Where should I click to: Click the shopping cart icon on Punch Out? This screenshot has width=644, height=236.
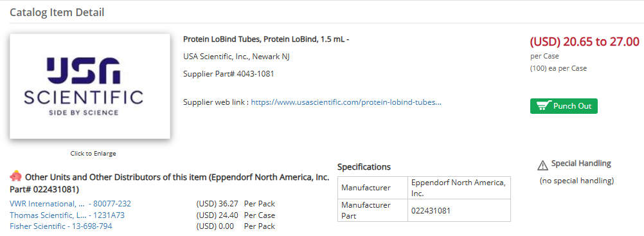tap(544, 105)
